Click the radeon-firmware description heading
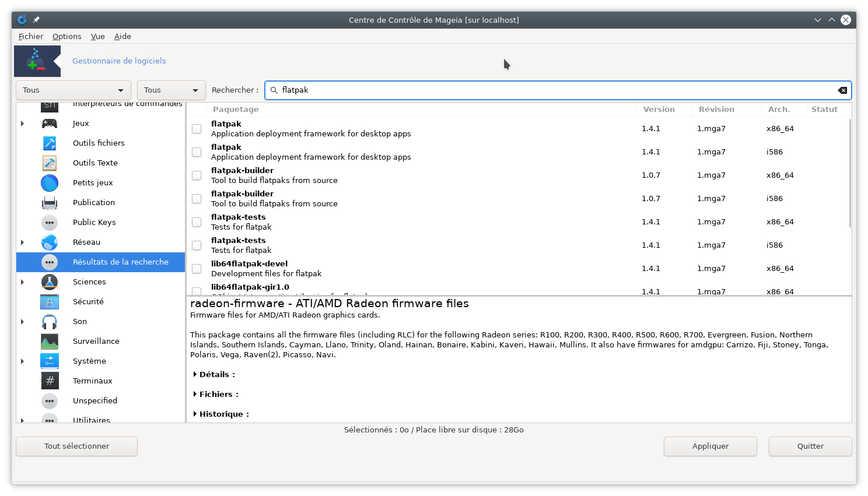The image size is (868, 496). (x=330, y=304)
